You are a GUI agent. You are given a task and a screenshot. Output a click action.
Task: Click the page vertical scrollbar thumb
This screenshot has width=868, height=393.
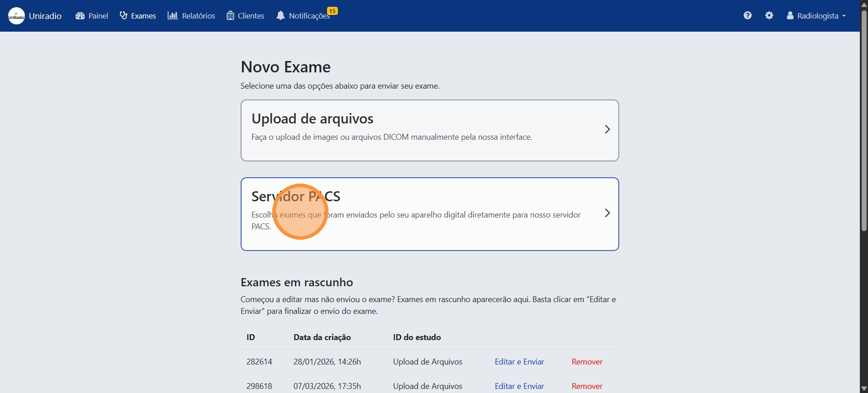pyautogui.click(x=864, y=118)
